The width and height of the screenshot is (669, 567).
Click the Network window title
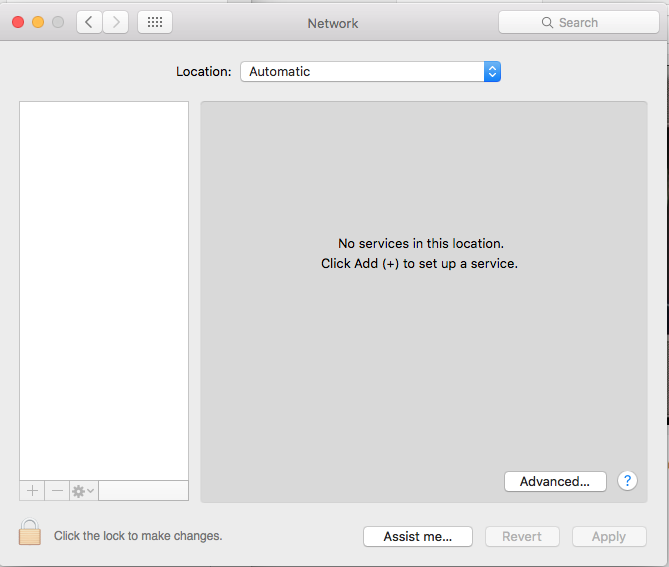(x=333, y=23)
